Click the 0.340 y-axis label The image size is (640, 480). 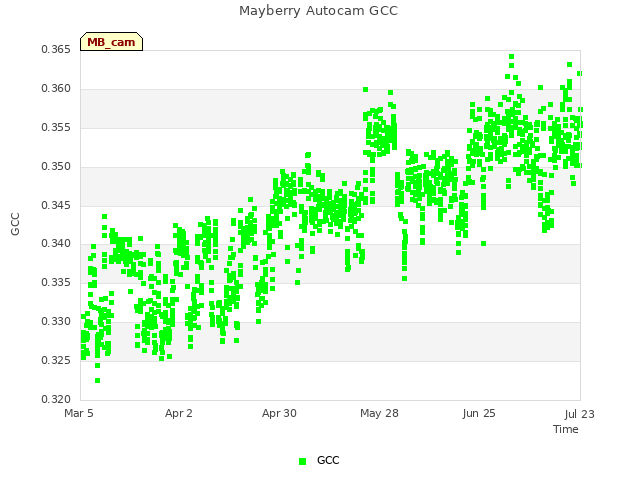click(56, 244)
